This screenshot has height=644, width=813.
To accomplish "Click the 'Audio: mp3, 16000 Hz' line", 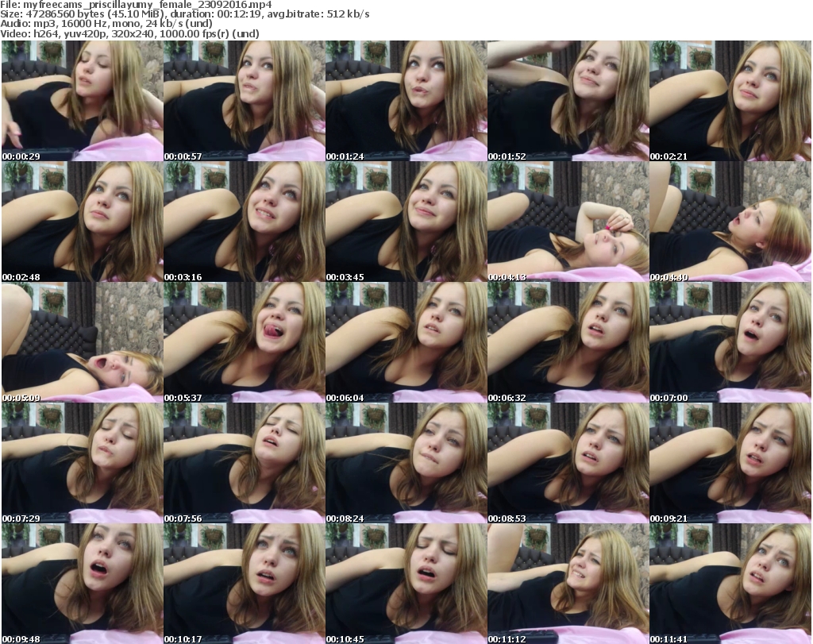I will pos(106,24).
